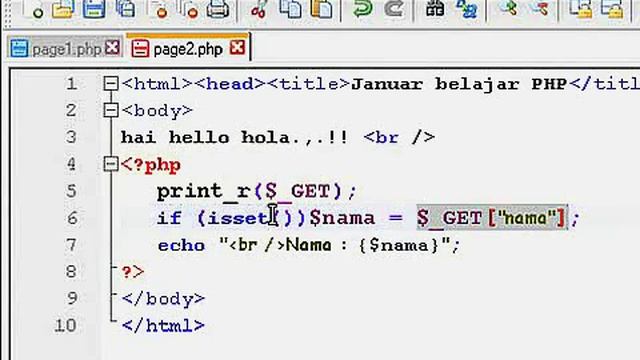640x360 pixels.
Task: Click line number 10 in the margin
Action: pos(65,325)
